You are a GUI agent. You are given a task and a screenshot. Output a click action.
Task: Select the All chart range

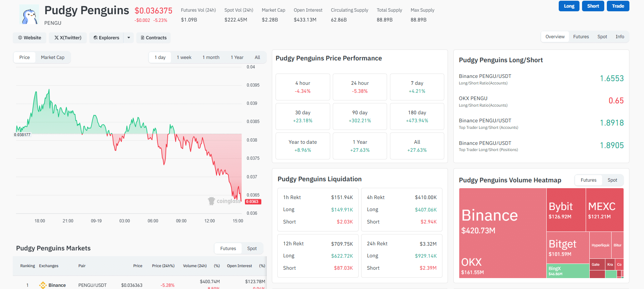pyautogui.click(x=257, y=58)
